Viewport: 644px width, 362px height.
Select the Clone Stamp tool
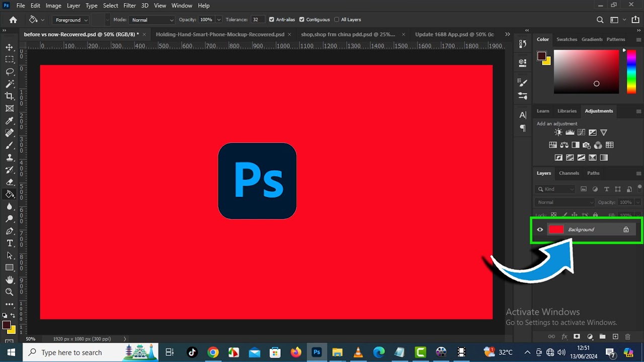coord(9,157)
